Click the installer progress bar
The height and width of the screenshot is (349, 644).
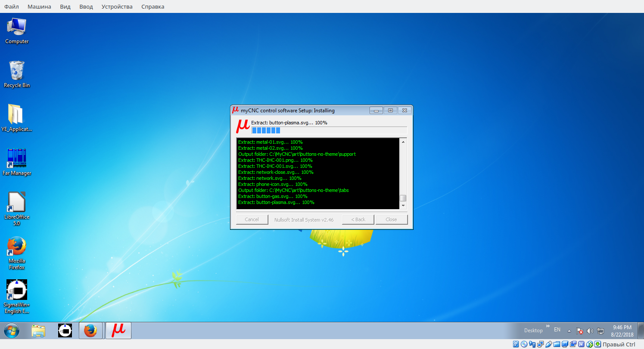coord(329,130)
